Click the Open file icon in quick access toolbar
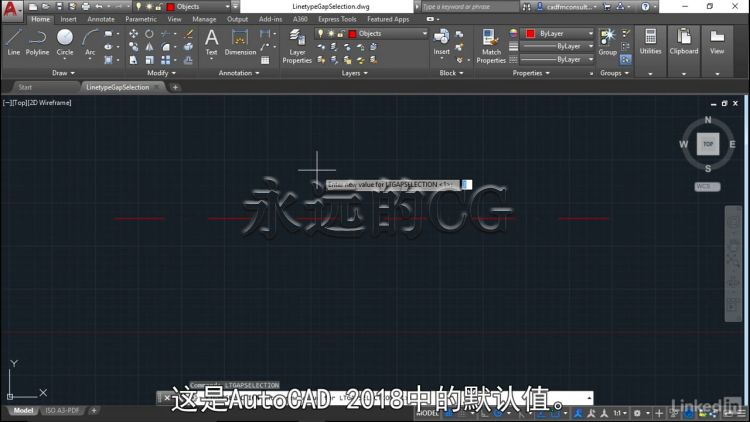Image resolution: width=750 pixels, height=422 pixels. (46, 7)
